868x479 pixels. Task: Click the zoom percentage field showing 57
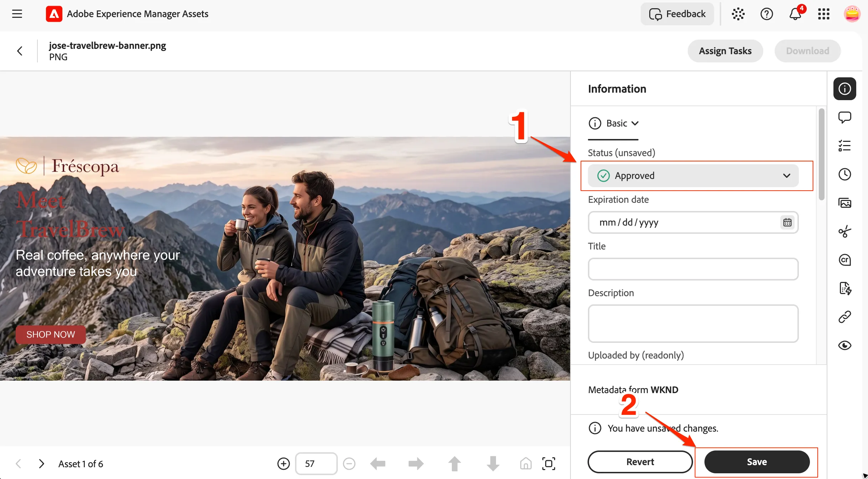click(x=316, y=464)
